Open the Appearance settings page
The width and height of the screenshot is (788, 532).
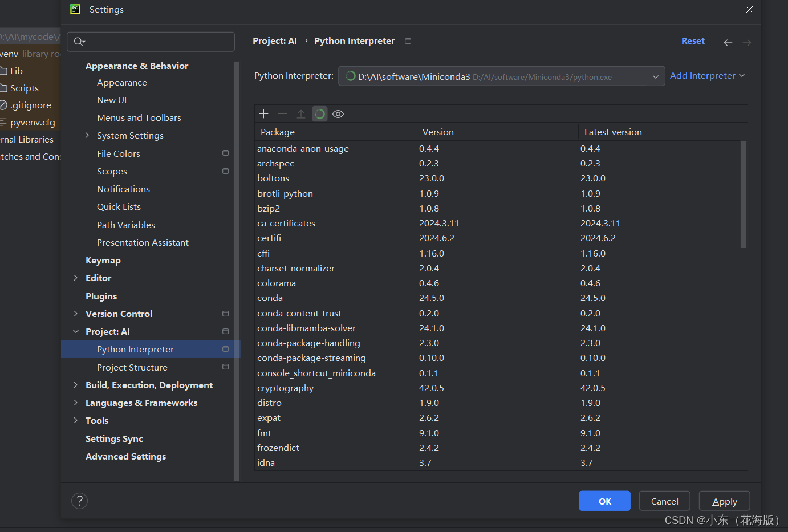pyautogui.click(x=122, y=83)
